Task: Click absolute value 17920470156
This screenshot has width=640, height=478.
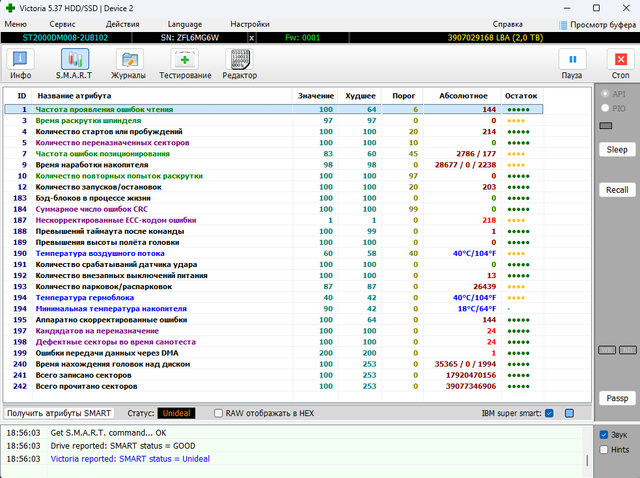Action: coord(471,375)
